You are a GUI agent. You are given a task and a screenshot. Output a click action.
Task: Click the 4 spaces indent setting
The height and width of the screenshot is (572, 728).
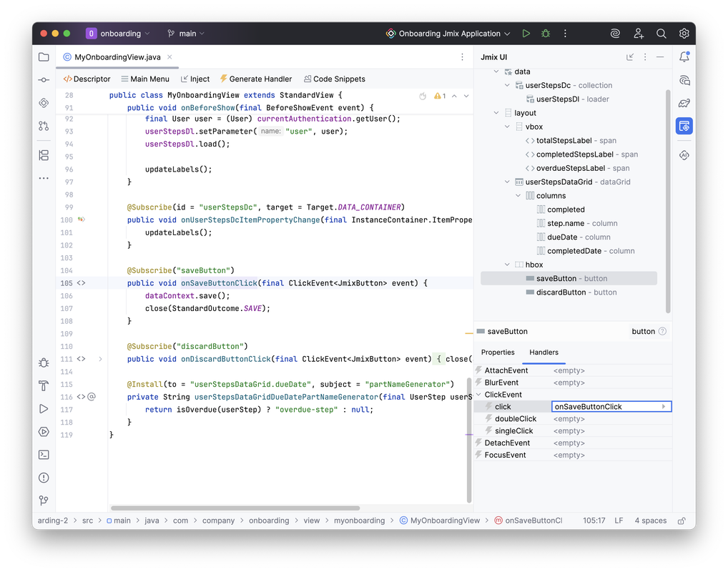pyautogui.click(x=651, y=521)
